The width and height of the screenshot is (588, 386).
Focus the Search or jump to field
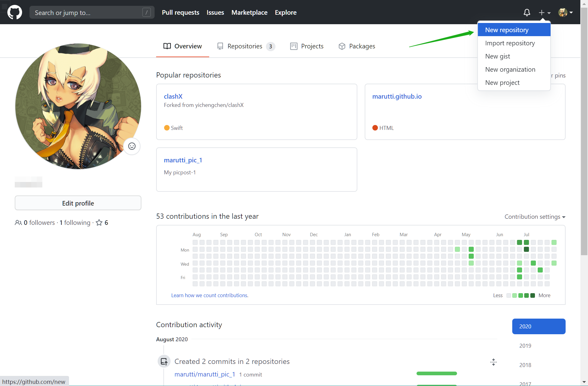coord(92,13)
